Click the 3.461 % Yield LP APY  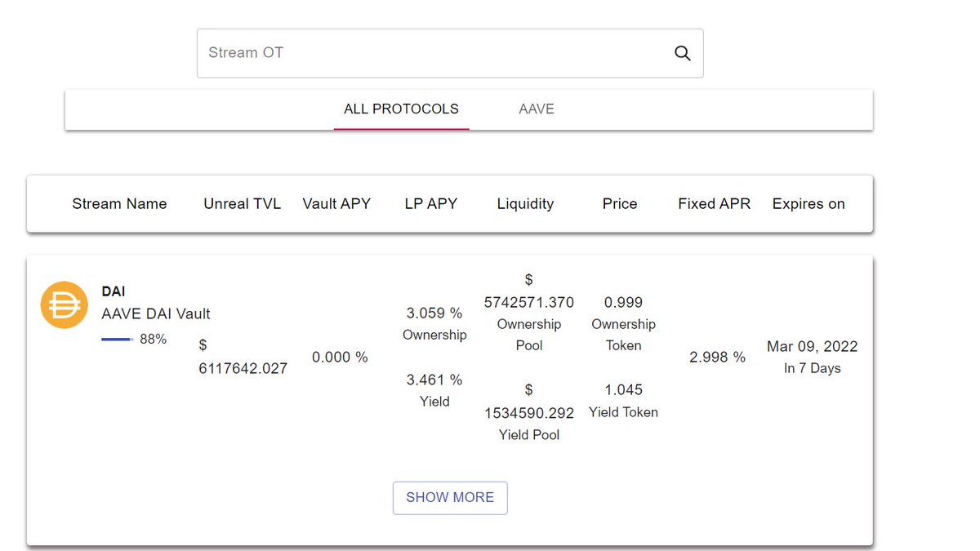(x=434, y=390)
